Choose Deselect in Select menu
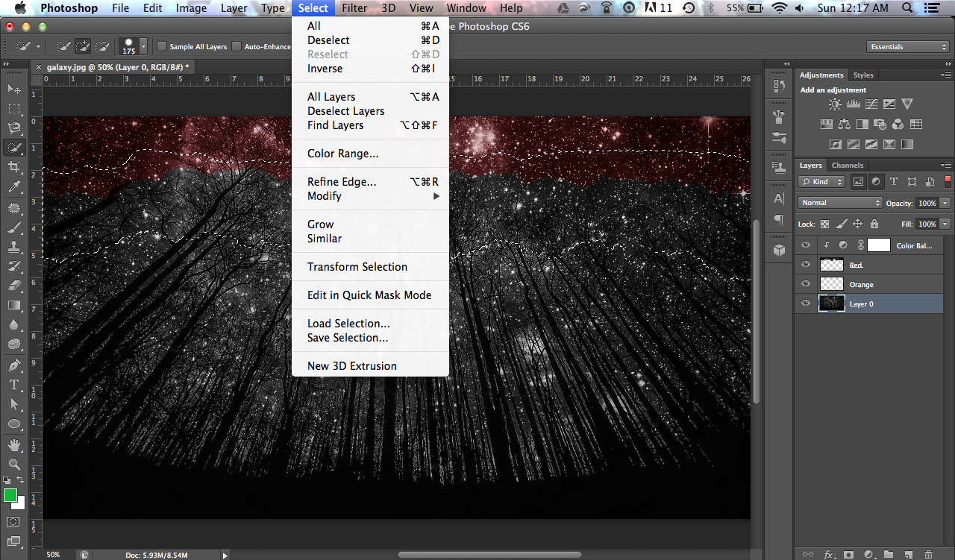Viewport: 955px width, 560px height. click(x=370, y=40)
